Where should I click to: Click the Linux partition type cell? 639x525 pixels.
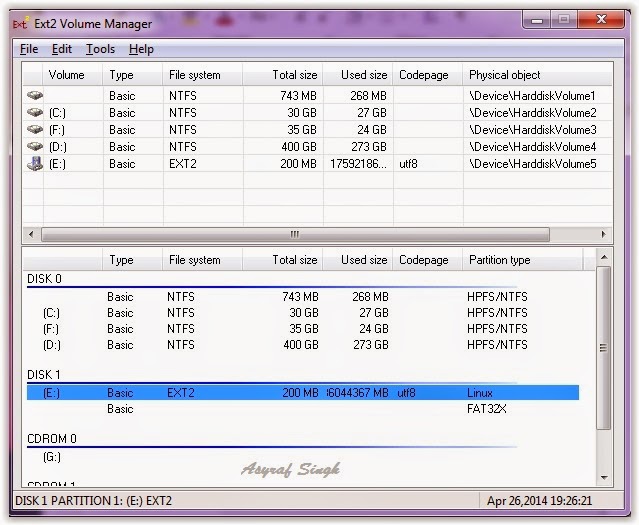click(480, 393)
